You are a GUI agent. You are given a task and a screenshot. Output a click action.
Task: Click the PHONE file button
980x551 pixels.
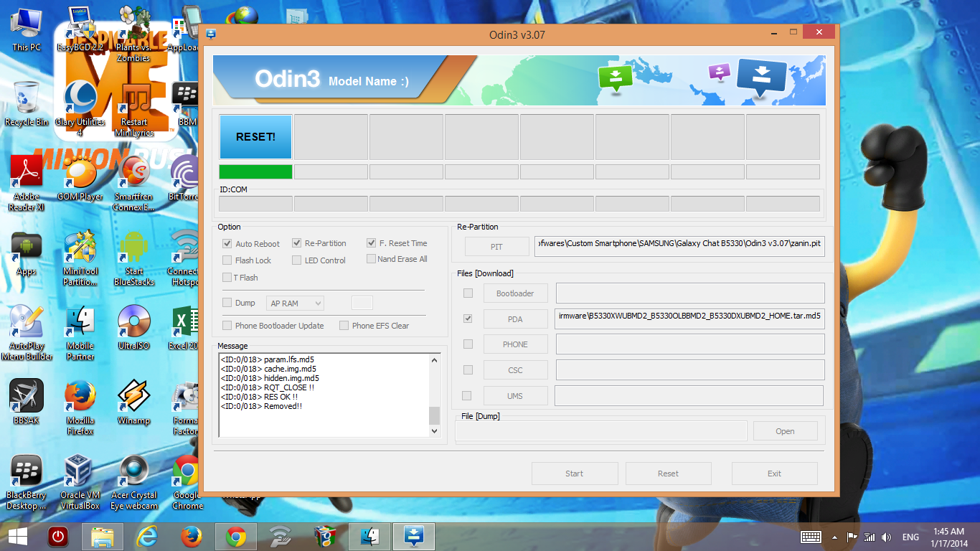(x=515, y=344)
